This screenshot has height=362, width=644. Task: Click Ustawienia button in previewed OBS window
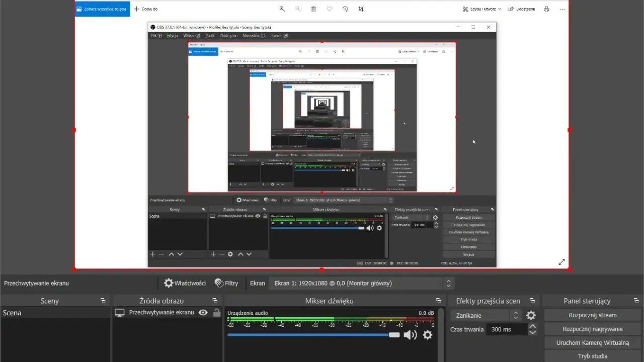pos(468,247)
